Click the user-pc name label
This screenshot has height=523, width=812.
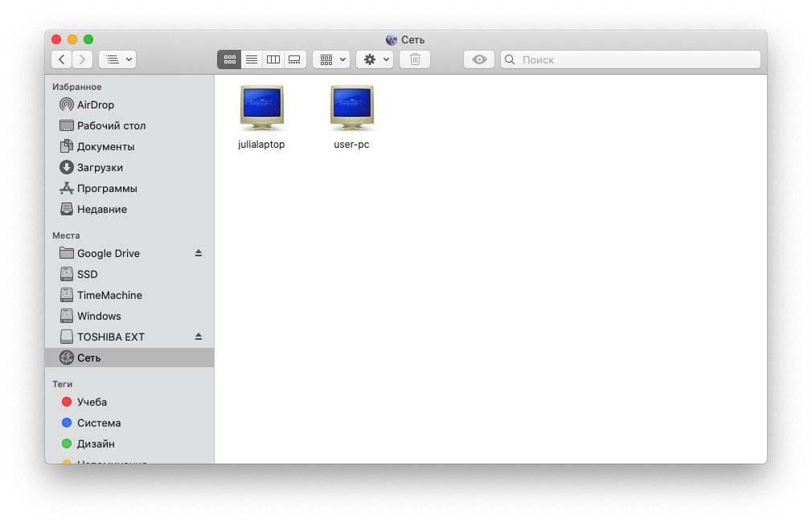point(351,145)
